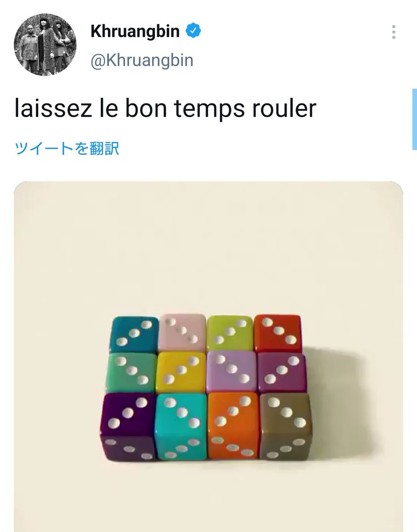417x532 pixels.
Task: Open the three-dot more options menu
Action: coord(393,32)
